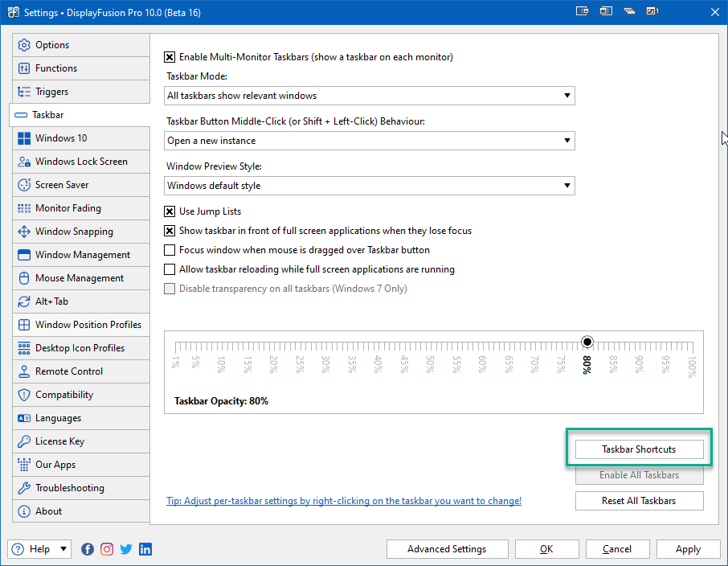The image size is (728, 566).
Task: Click the taskbar opacity slider handle
Action: tap(587, 342)
